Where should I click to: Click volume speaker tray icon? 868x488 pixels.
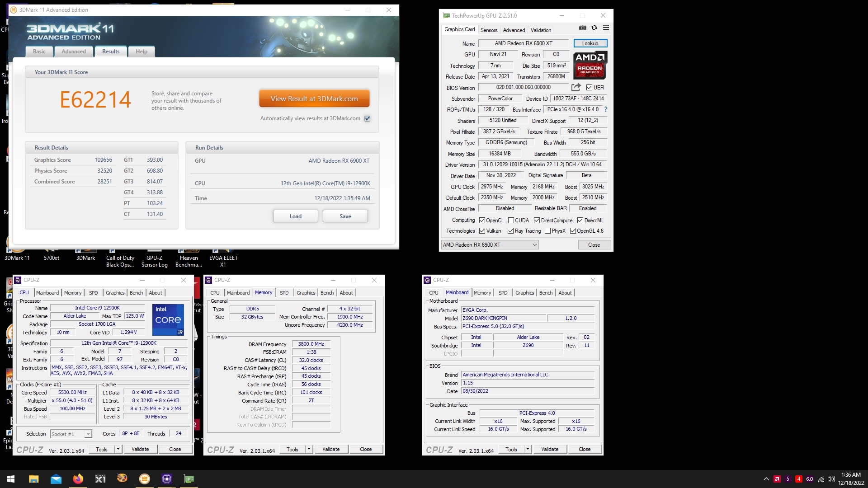(831, 479)
